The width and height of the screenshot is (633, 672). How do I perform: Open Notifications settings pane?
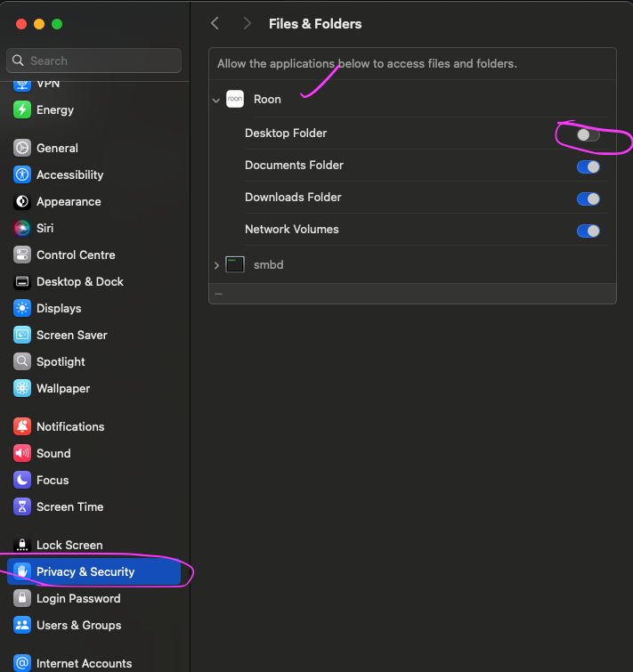click(69, 427)
